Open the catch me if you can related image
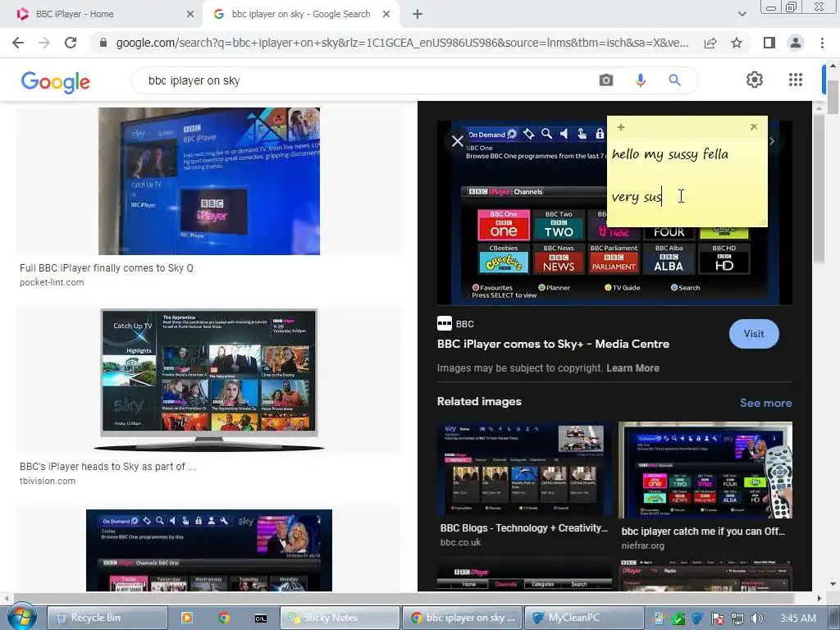This screenshot has width=840, height=630. (705, 470)
